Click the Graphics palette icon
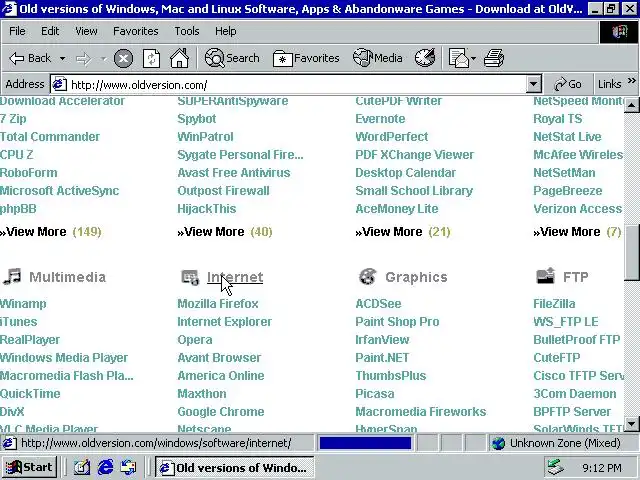Viewport: 640px width, 480px height. point(368,277)
